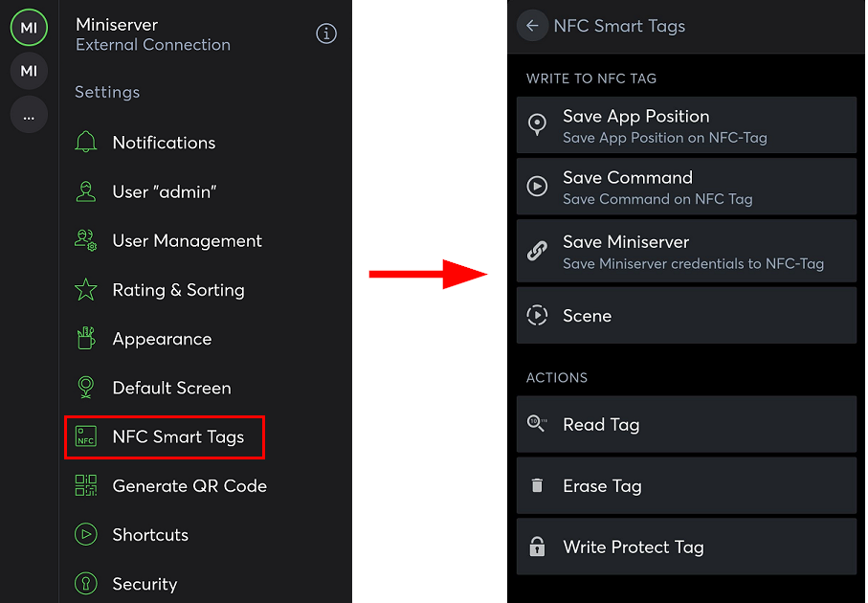Tap the Read Tag action
The width and height of the screenshot is (868, 603).
pyautogui.click(x=686, y=425)
